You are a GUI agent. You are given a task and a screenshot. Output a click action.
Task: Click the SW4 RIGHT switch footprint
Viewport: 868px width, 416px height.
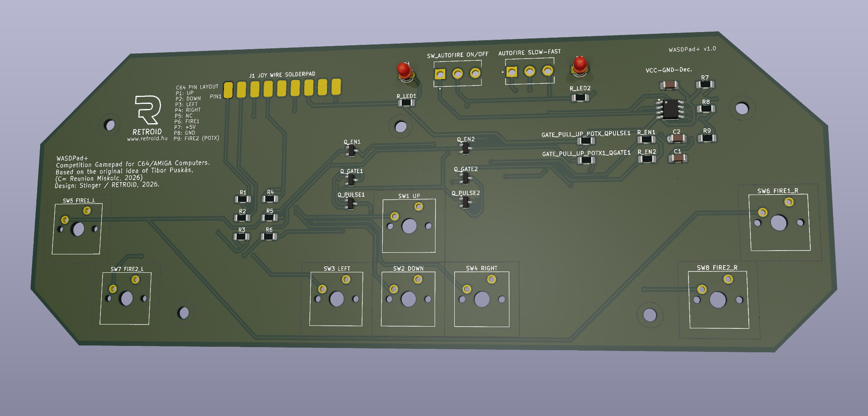point(482,299)
